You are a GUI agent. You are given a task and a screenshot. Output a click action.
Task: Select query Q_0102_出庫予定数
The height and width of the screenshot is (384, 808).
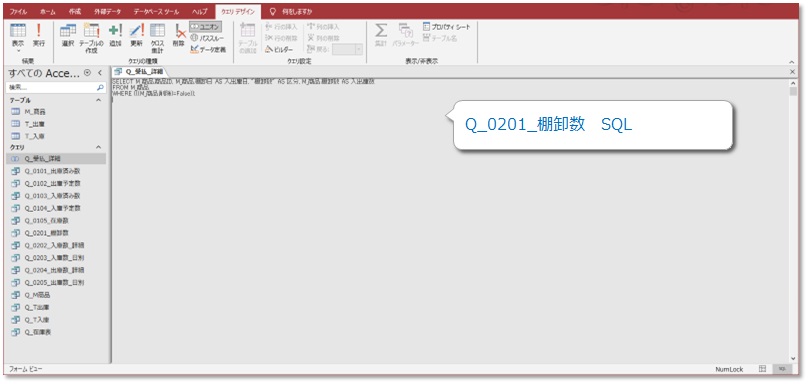point(56,183)
